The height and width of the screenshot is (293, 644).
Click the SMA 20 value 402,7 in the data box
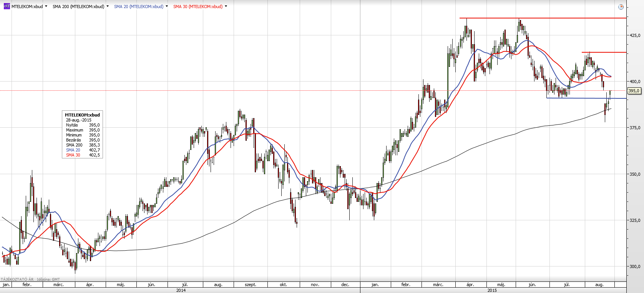(95, 150)
